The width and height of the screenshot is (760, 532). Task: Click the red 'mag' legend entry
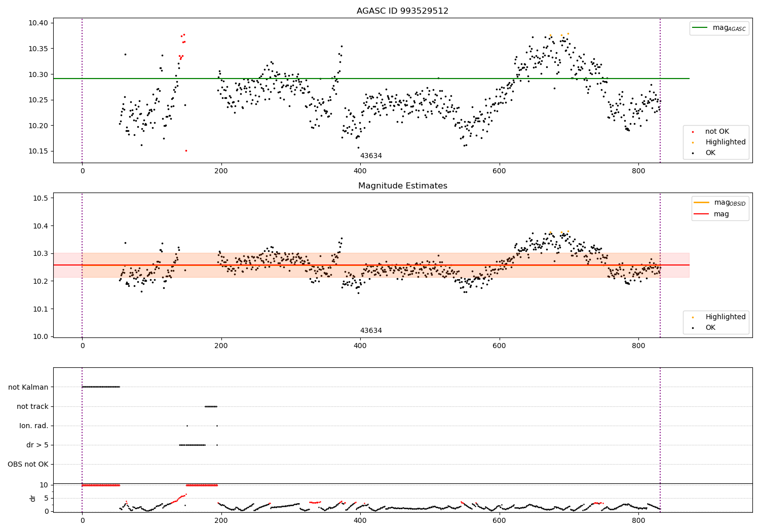point(711,214)
